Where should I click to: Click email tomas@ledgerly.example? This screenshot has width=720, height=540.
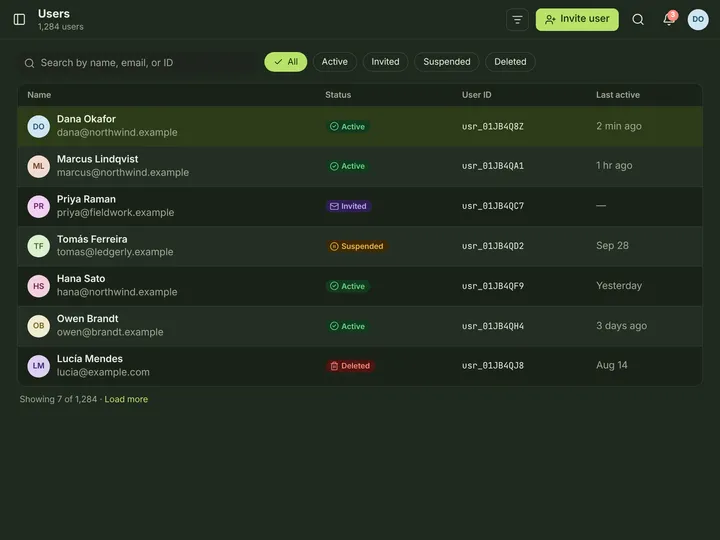coord(115,252)
